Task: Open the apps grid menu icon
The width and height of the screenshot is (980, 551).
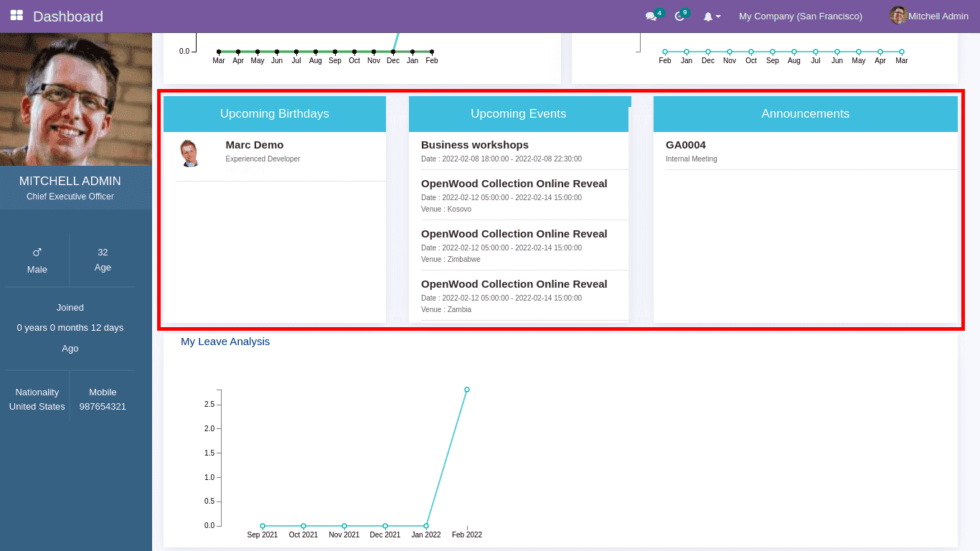Action: tap(17, 15)
